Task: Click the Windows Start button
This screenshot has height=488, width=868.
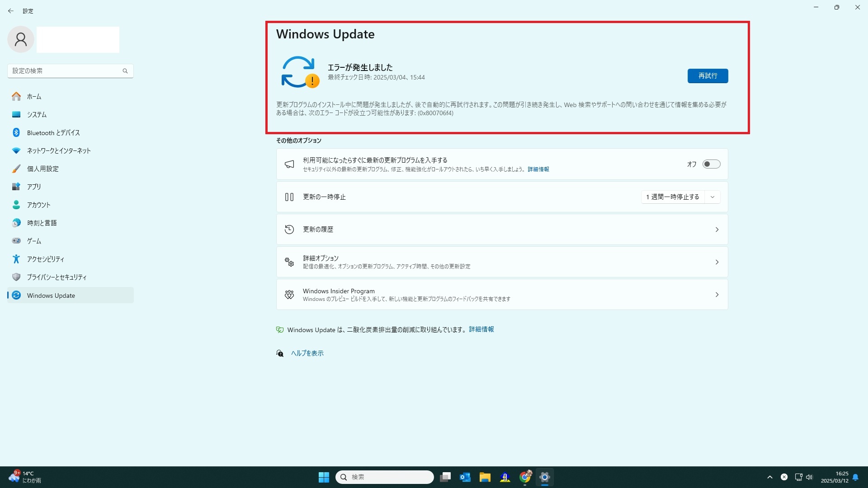Action: 324,477
